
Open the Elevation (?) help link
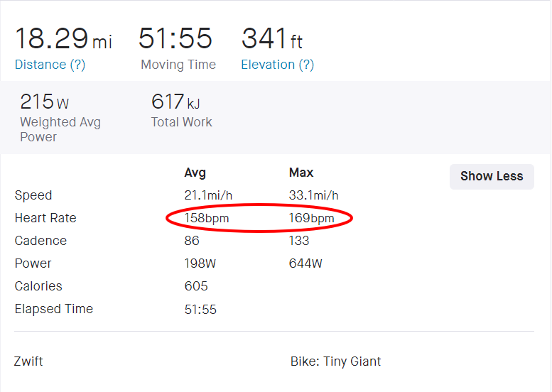277,65
